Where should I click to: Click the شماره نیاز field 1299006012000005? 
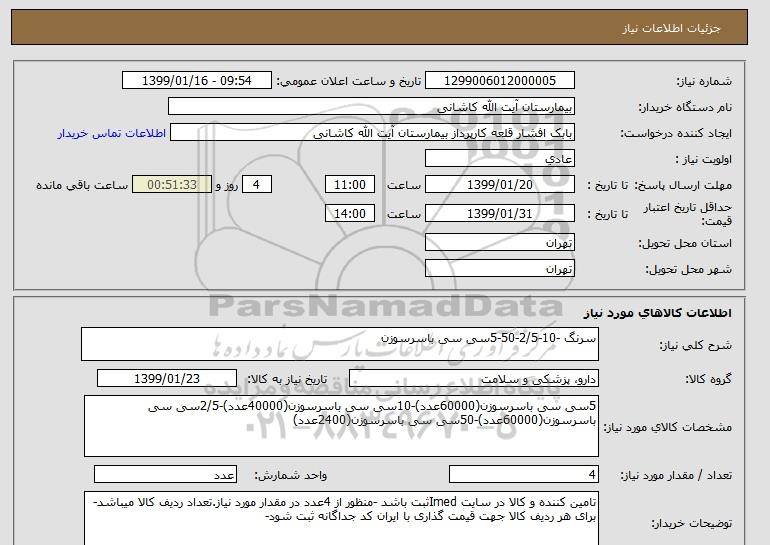pos(499,81)
